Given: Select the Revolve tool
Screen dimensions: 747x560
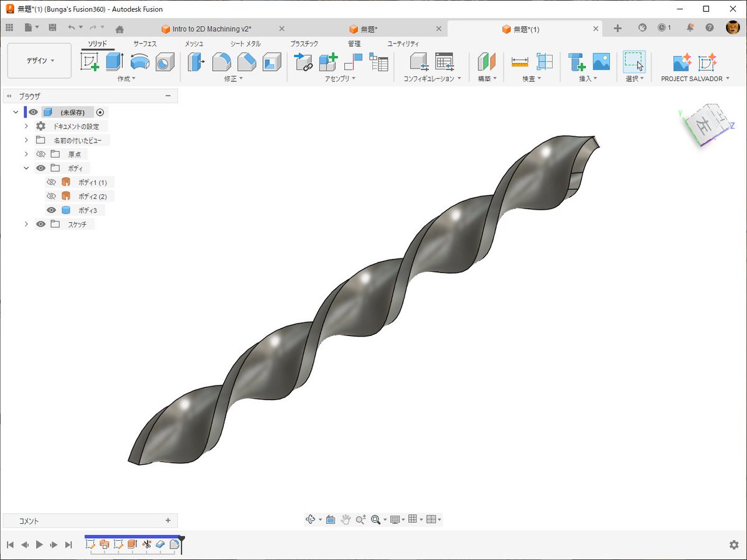Looking at the screenshot, I should click(x=140, y=61).
